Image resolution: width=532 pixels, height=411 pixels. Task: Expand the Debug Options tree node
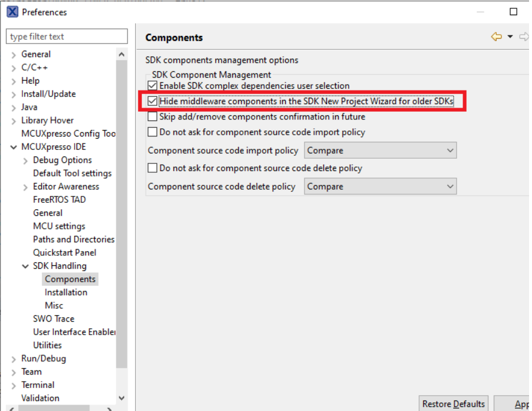[26, 160]
